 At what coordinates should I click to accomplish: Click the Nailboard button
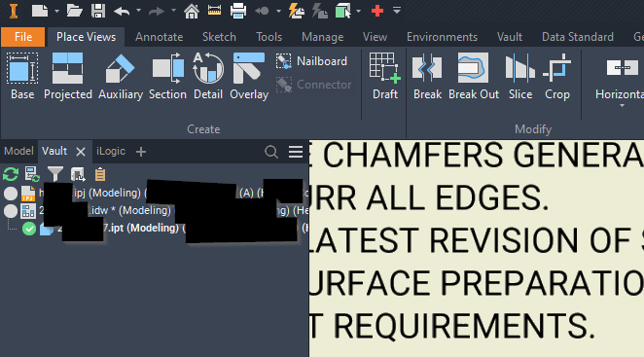[x=312, y=61]
